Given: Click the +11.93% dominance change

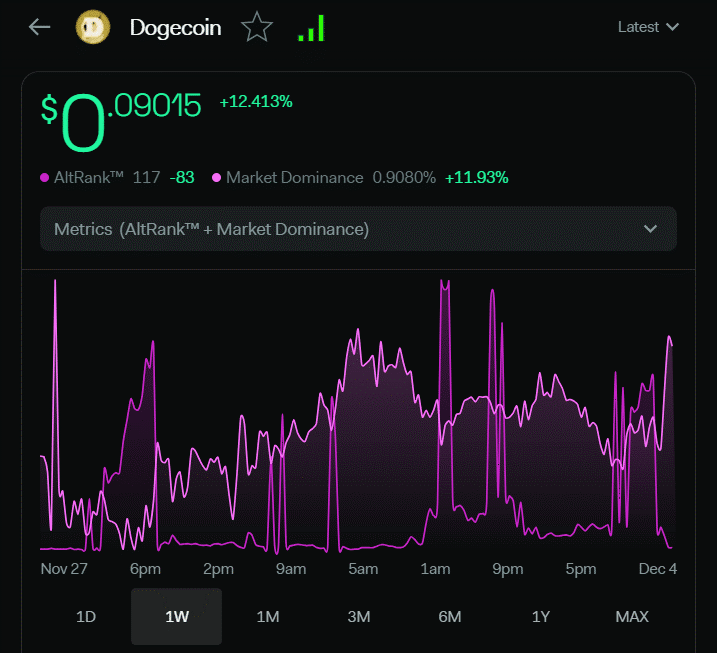Looking at the screenshot, I should click(476, 177).
